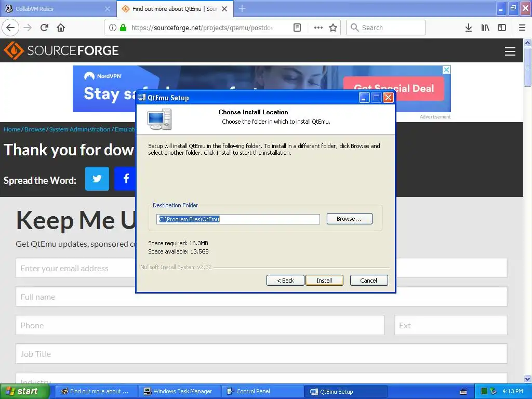Close the QtEmu SourceForge tab
The image size is (532, 399).
224,9
